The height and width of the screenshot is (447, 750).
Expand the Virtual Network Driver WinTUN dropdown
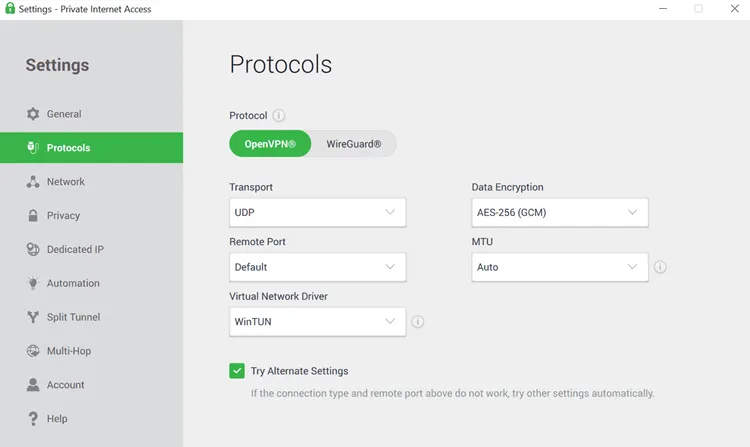(317, 322)
